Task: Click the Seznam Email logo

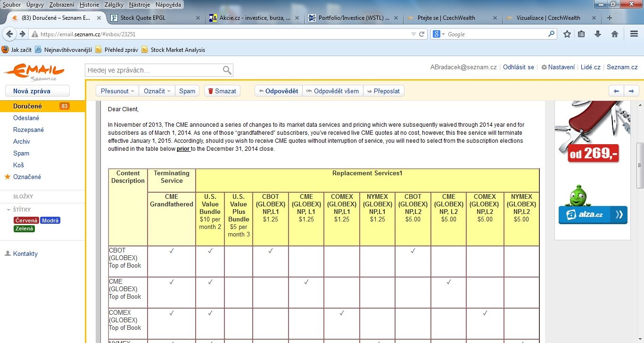Action: pyautogui.click(x=34, y=72)
